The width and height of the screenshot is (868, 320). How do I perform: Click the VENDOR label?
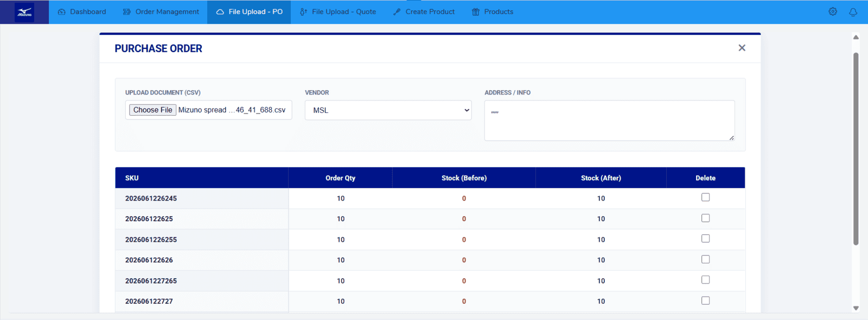point(317,93)
